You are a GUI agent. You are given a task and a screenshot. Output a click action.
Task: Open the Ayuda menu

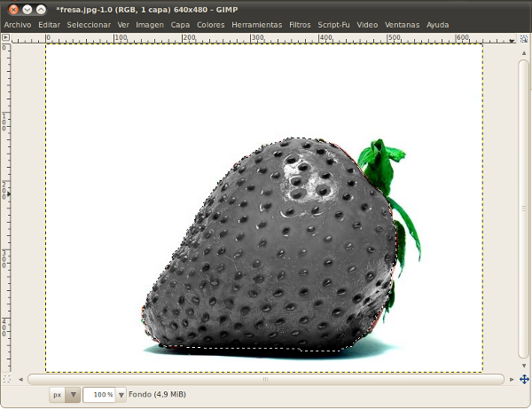point(437,25)
